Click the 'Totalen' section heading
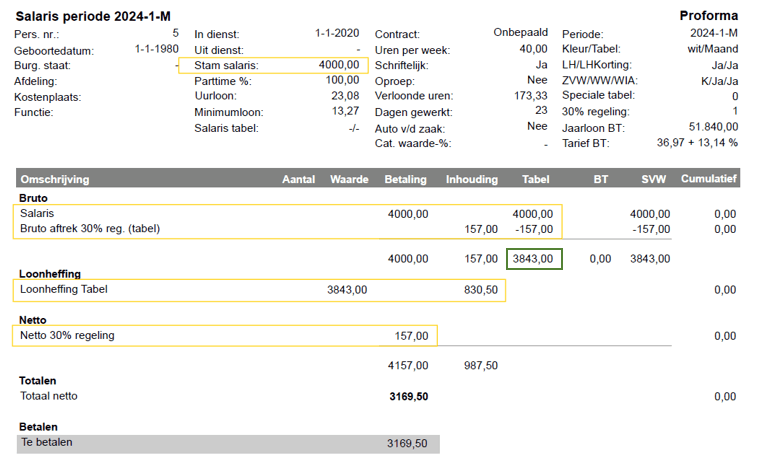768x472 pixels. point(37,380)
